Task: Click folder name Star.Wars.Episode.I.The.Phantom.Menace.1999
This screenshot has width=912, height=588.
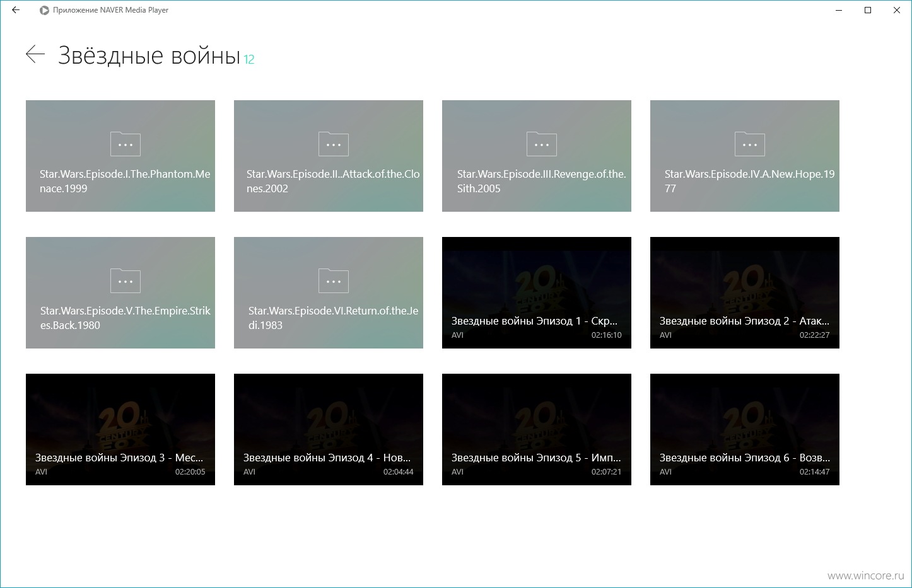Action: click(x=125, y=181)
